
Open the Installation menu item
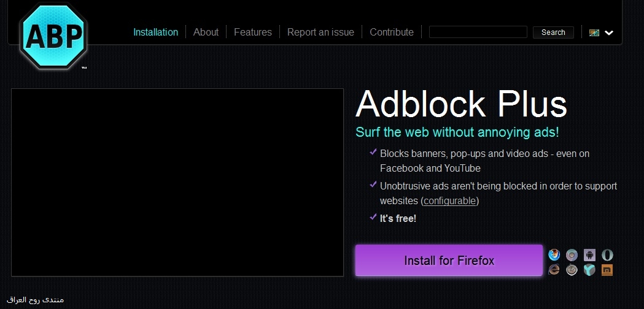(x=155, y=32)
